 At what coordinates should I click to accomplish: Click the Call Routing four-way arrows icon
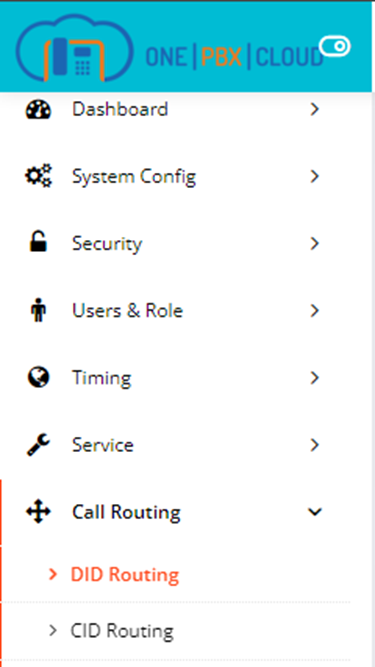tap(38, 512)
